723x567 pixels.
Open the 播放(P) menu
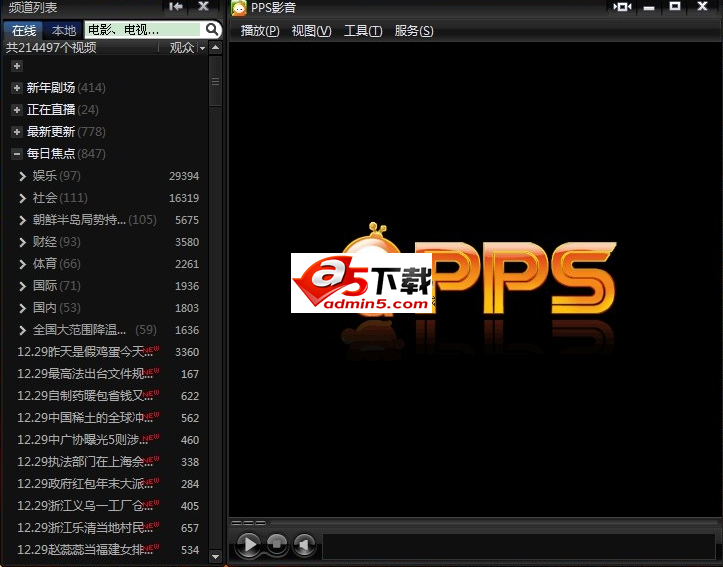click(260, 31)
